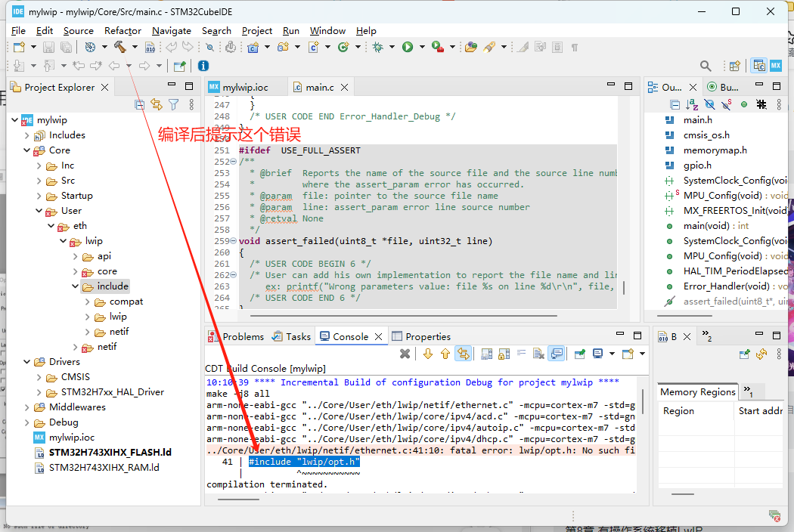Viewport: 794px width, 532px height.
Task: Click the Collapse All icon in Project Explorer
Action: coord(139,104)
